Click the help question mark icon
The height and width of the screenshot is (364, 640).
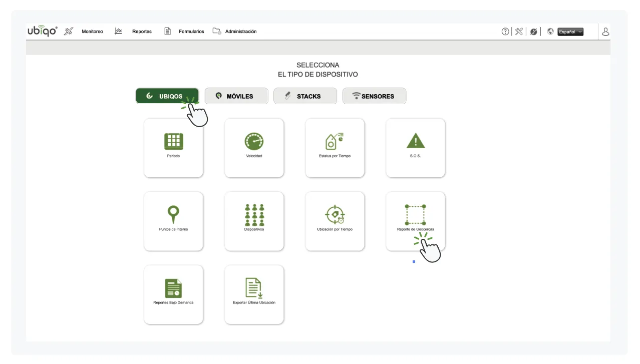(x=505, y=32)
